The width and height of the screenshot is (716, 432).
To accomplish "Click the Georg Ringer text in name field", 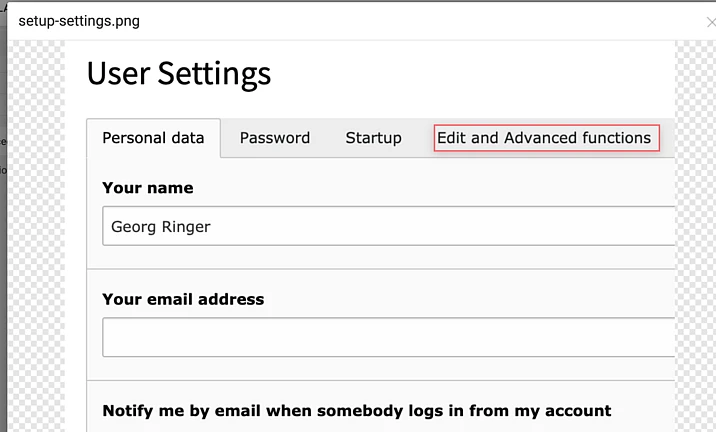I will click(160, 227).
